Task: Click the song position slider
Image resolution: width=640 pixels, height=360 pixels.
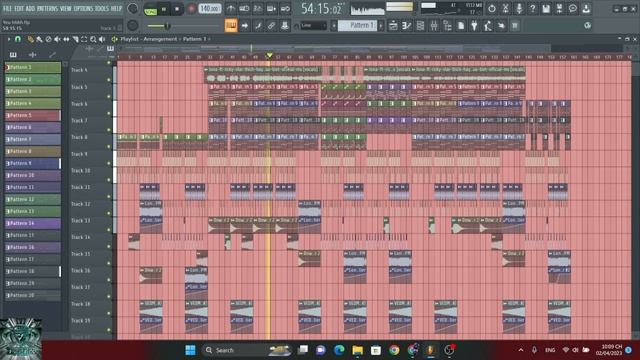Action: 183,26
